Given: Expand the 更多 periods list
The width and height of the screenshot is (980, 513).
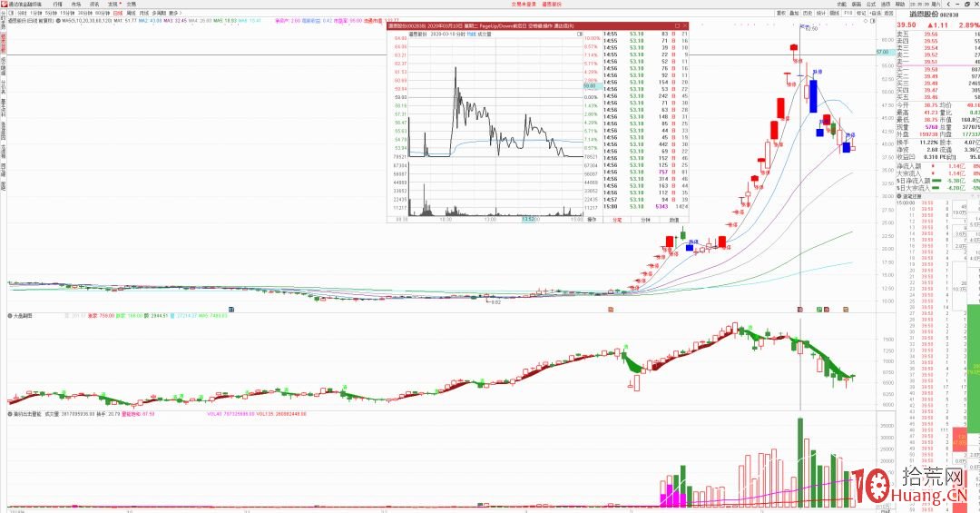Looking at the screenshot, I should pos(174,13).
